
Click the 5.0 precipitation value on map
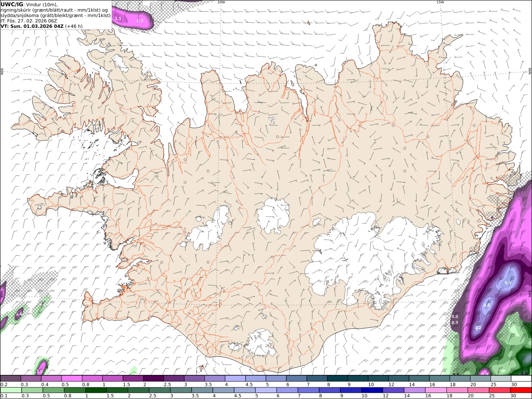(x=507, y=283)
